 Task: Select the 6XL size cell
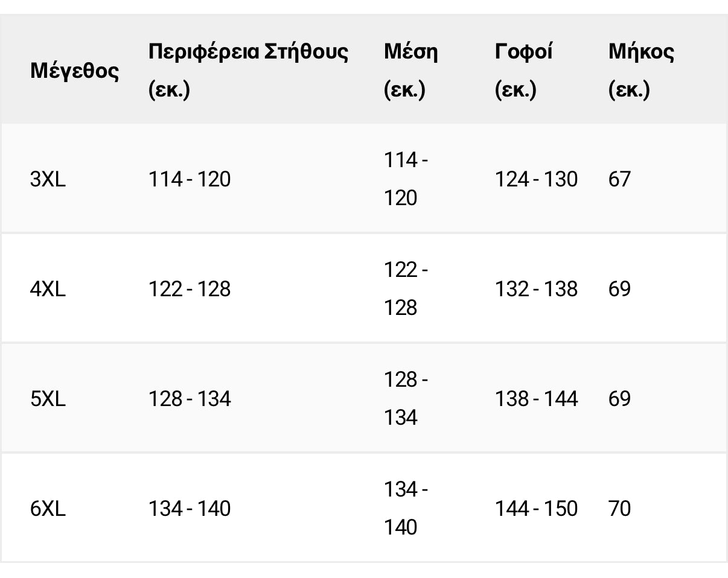pos(48,509)
